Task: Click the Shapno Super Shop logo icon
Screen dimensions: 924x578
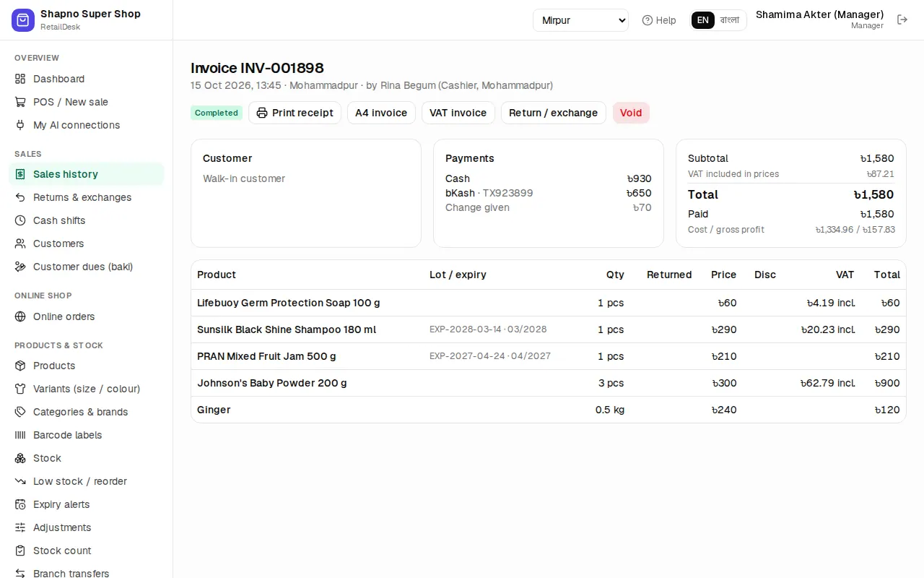Action: pos(23,20)
